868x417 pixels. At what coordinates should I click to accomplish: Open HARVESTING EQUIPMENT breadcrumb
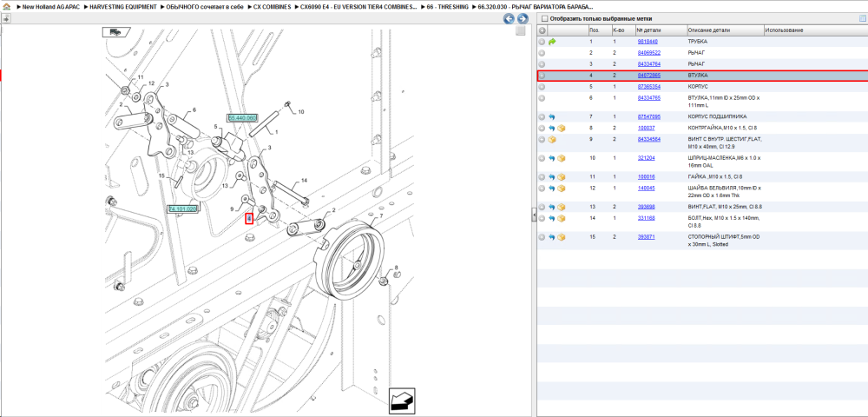click(x=122, y=7)
